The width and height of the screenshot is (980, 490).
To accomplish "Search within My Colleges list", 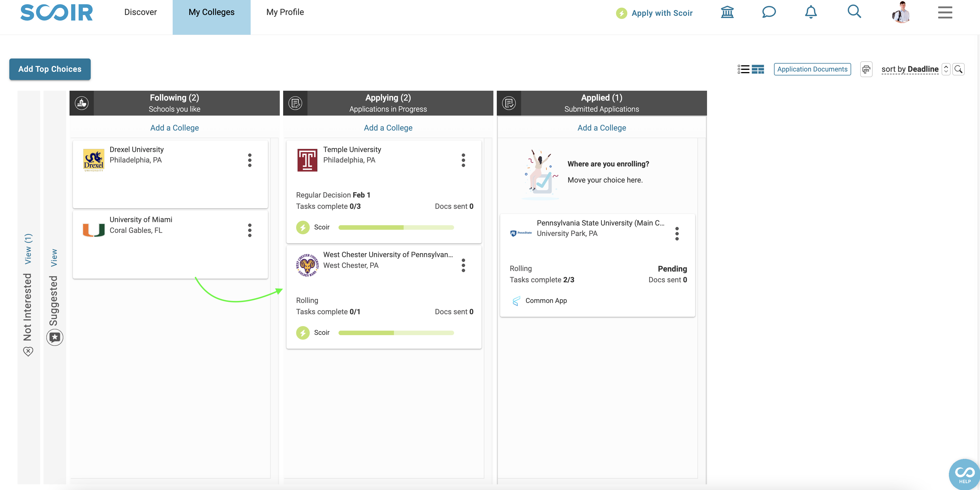I will coord(958,69).
